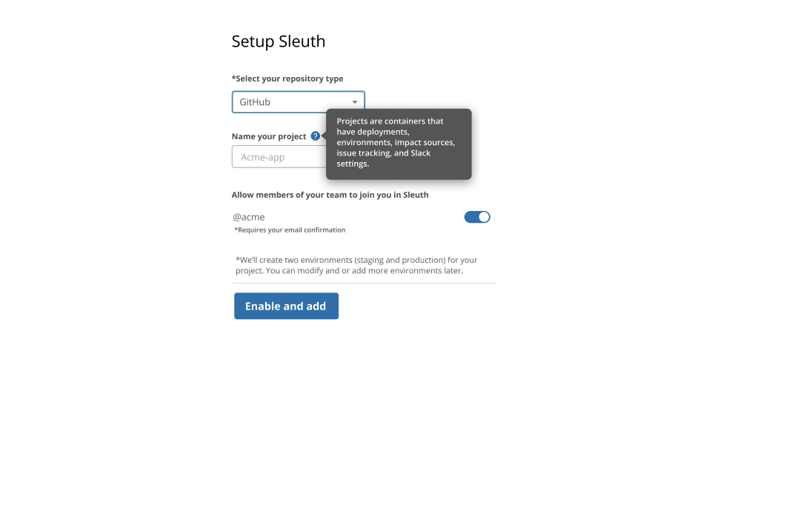The width and height of the screenshot is (812, 522).
Task: Click the Setup Sleuth heading
Action: (x=279, y=41)
